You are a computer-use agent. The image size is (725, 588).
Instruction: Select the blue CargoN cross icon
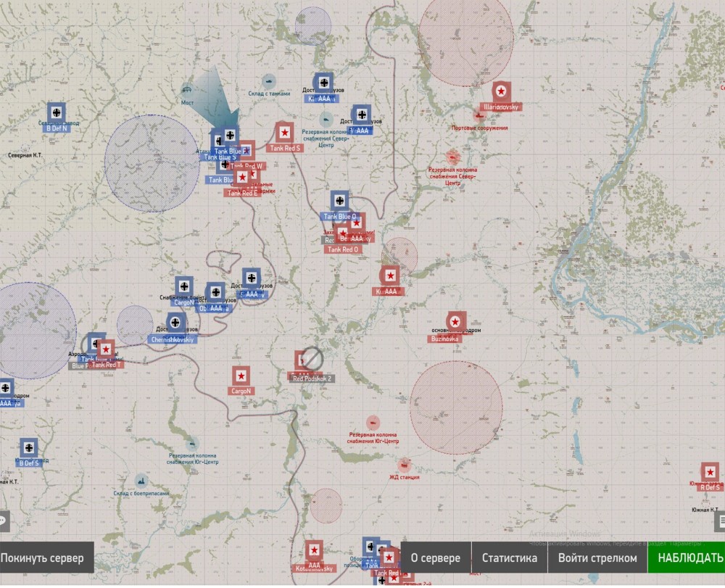(x=184, y=286)
